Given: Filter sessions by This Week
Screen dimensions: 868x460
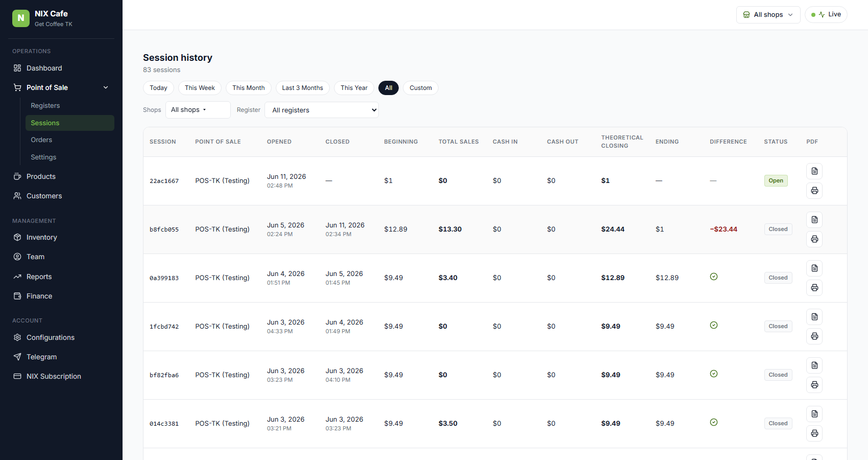Looking at the screenshot, I should [x=200, y=88].
